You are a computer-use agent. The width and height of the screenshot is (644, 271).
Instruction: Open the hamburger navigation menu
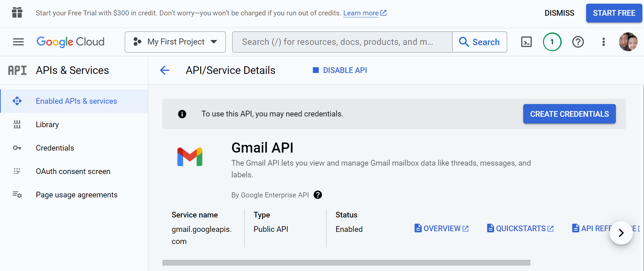pos(18,42)
